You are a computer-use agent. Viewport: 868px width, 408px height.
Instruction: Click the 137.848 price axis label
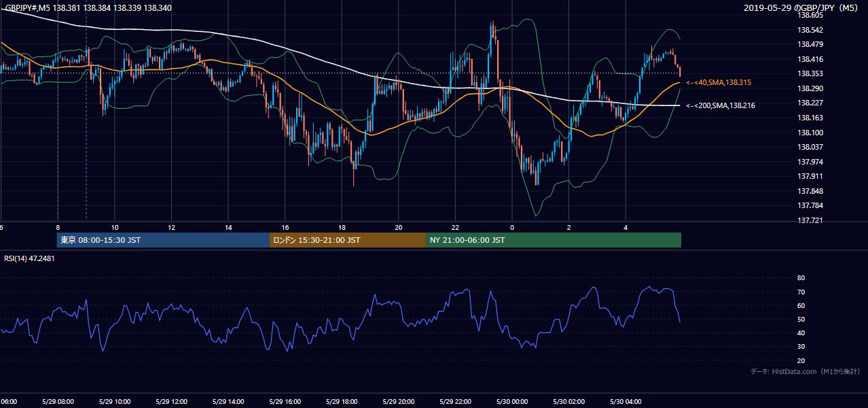coord(810,191)
